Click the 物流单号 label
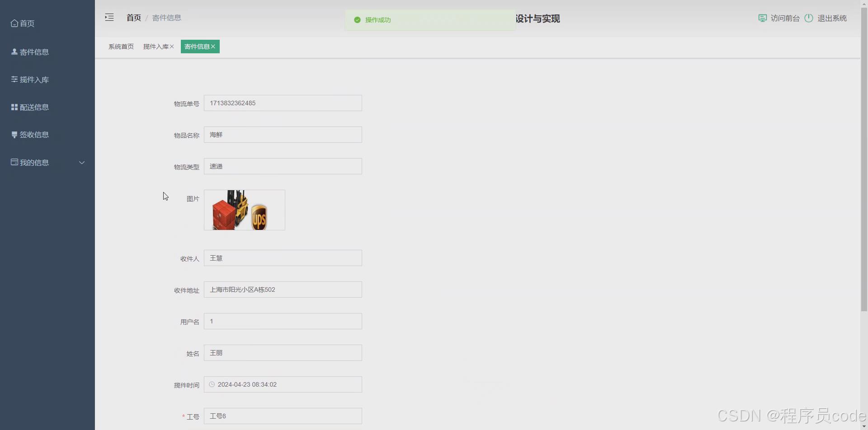 point(187,104)
